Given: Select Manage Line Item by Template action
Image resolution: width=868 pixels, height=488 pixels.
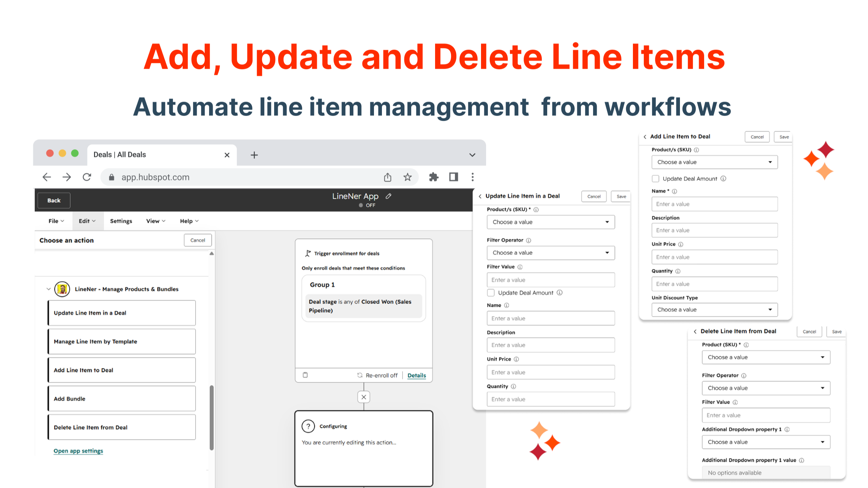Looking at the screenshot, I should click(x=122, y=341).
